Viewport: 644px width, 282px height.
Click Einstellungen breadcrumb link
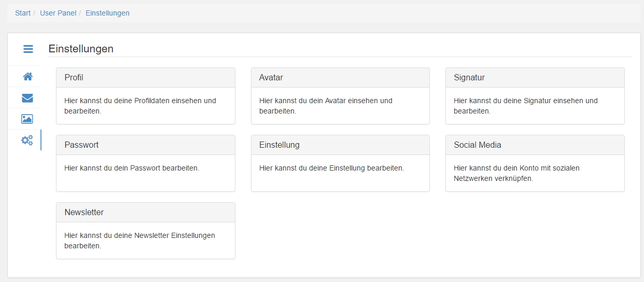(x=107, y=13)
